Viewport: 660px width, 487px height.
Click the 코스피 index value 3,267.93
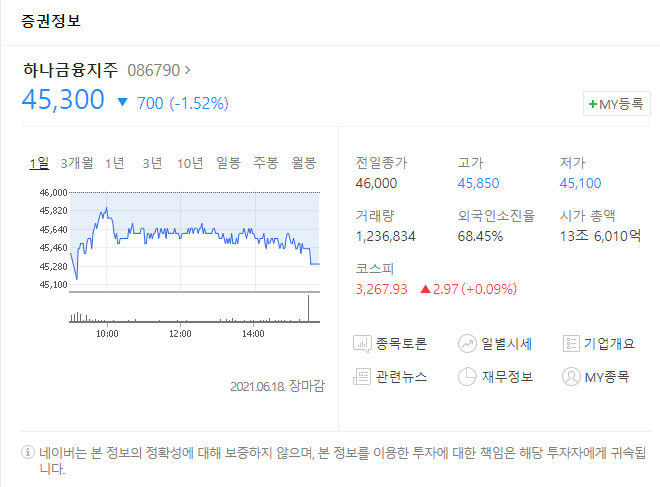pos(382,289)
